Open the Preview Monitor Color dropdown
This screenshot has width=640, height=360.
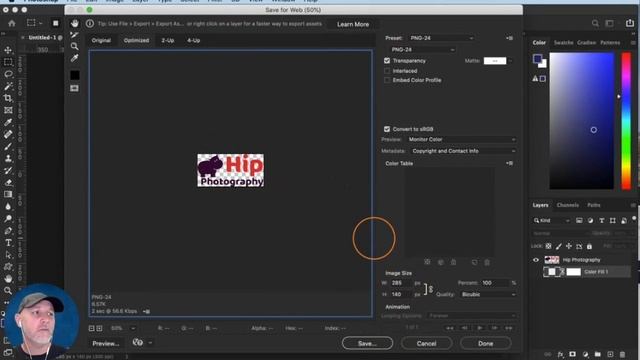(462, 140)
